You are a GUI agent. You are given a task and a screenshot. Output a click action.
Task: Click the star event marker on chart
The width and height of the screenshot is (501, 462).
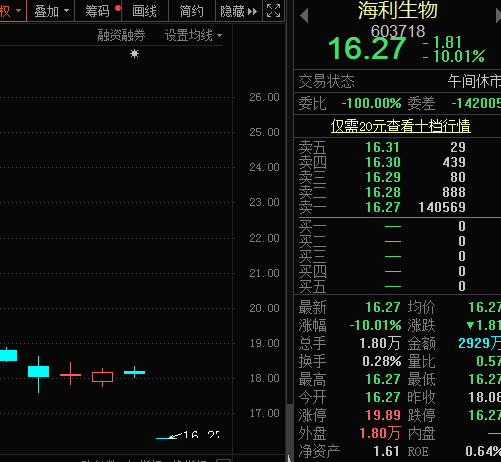(x=134, y=53)
